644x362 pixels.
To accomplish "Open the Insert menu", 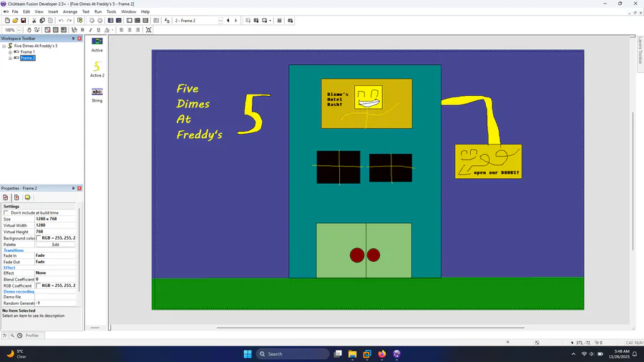I will (x=53, y=11).
